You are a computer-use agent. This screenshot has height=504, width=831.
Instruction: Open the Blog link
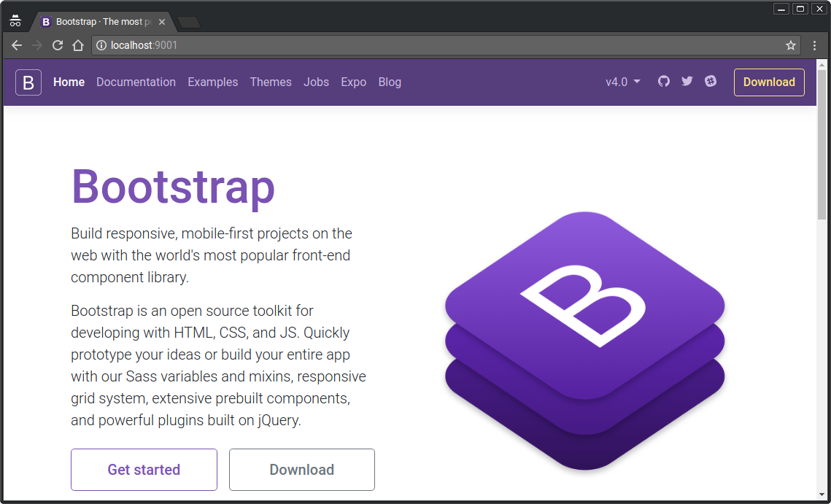(x=390, y=82)
